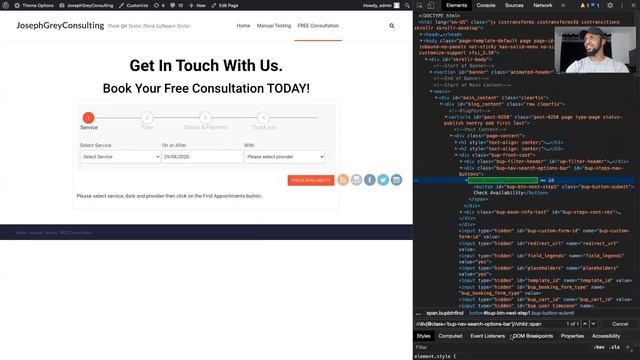Close the DevTools panel

click(x=633, y=5)
